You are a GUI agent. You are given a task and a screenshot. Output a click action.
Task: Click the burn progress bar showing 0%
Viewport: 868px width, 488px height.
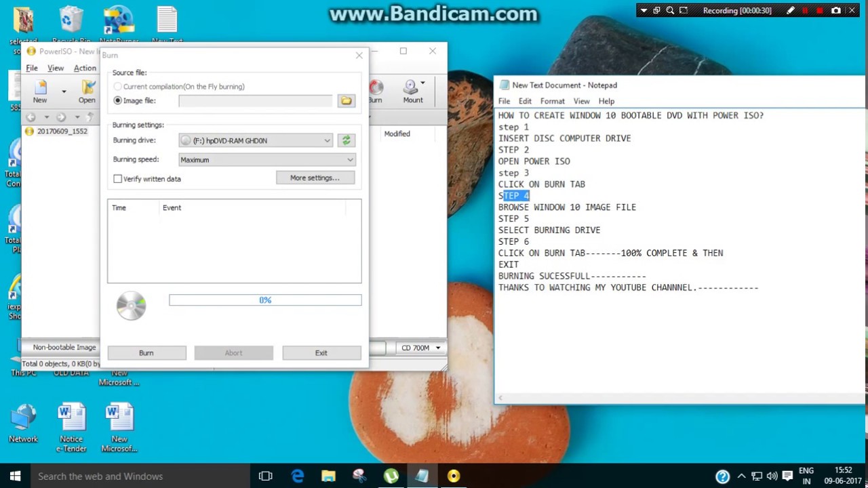pyautogui.click(x=265, y=300)
